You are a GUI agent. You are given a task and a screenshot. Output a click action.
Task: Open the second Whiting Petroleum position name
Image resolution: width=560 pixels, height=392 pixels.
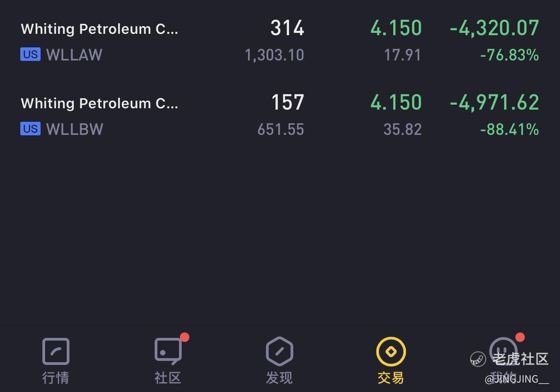[x=100, y=103]
